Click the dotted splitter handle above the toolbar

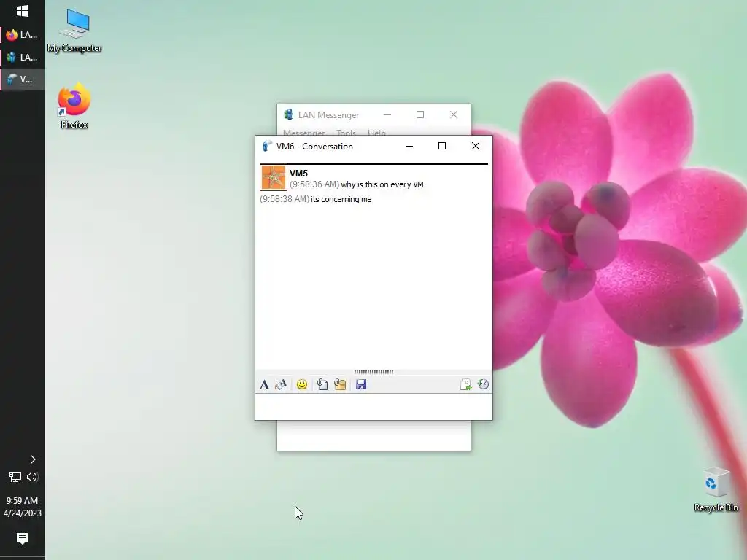[x=373, y=372]
